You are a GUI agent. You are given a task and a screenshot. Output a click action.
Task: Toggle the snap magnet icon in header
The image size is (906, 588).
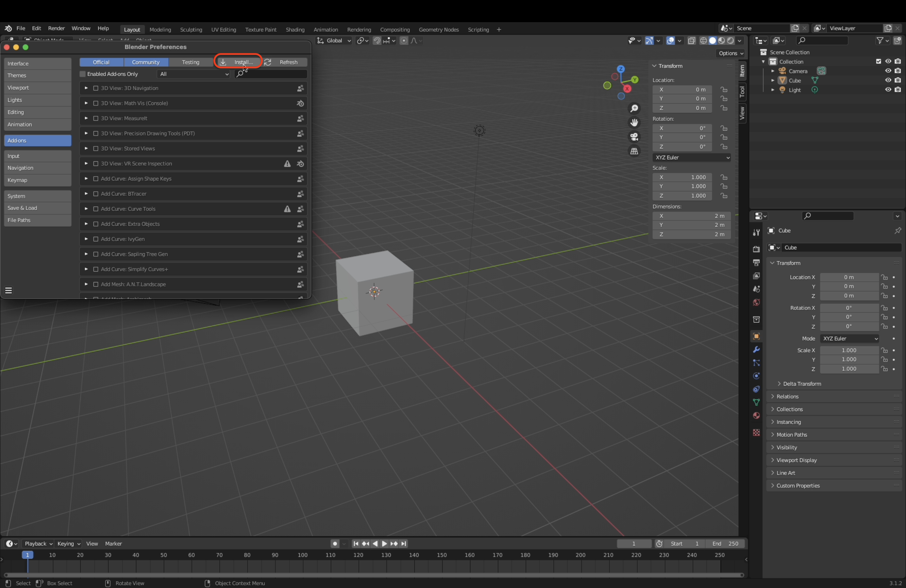point(377,40)
